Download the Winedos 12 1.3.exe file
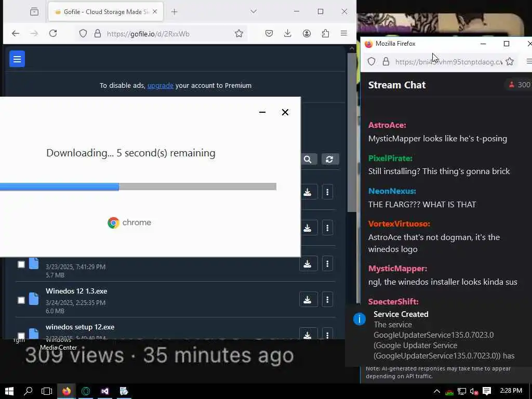532x399 pixels. 308,300
